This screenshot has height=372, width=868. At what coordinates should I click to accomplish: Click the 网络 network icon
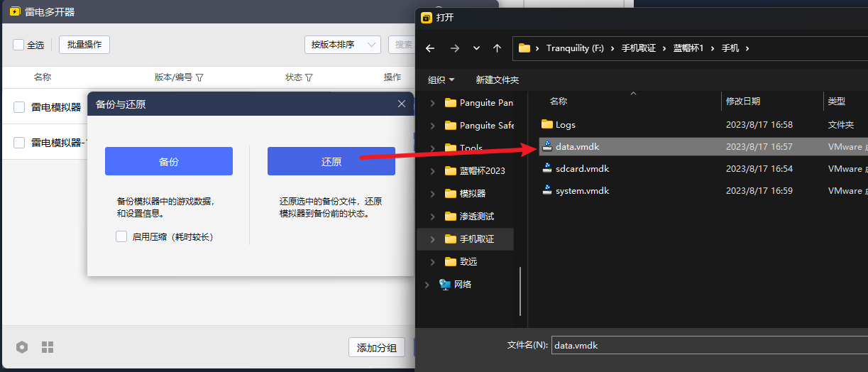[445, 284]
